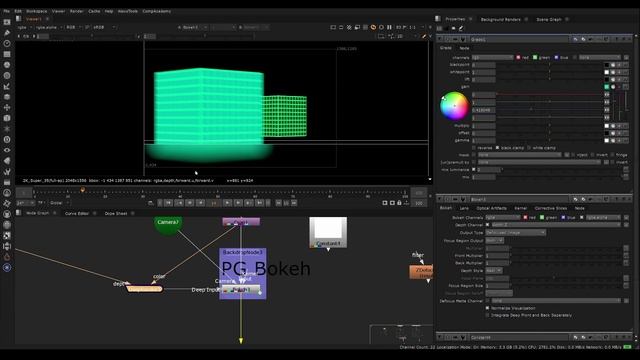Open the MetaData nodes toolbar menu

pyautogui.click(x=7, y=160)
